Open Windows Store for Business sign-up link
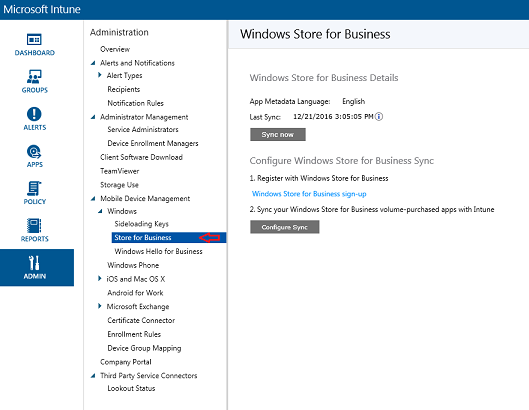 tap(309, 194)
